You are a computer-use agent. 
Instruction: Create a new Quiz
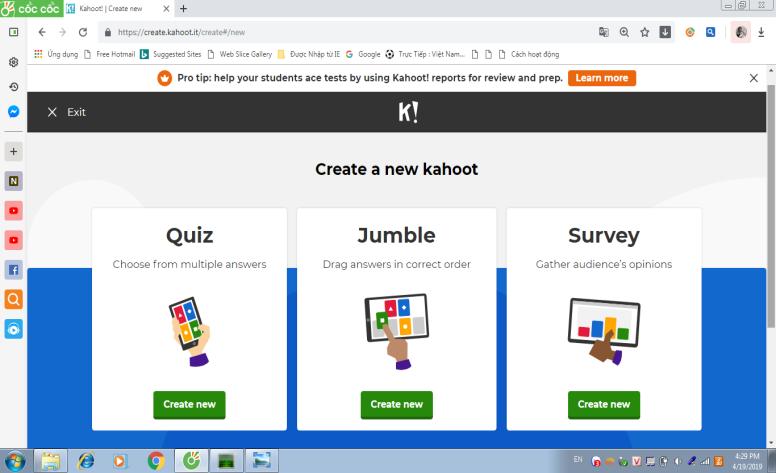click(x=189, y=405)
